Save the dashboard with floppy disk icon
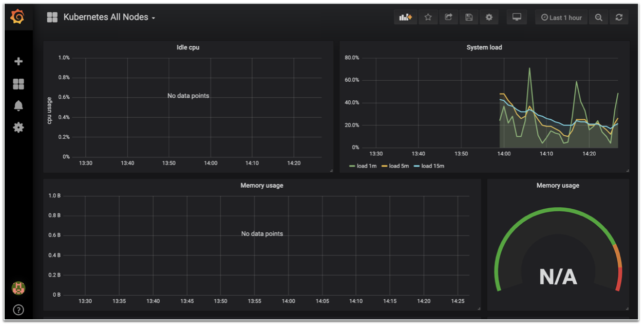 (469, 17)
